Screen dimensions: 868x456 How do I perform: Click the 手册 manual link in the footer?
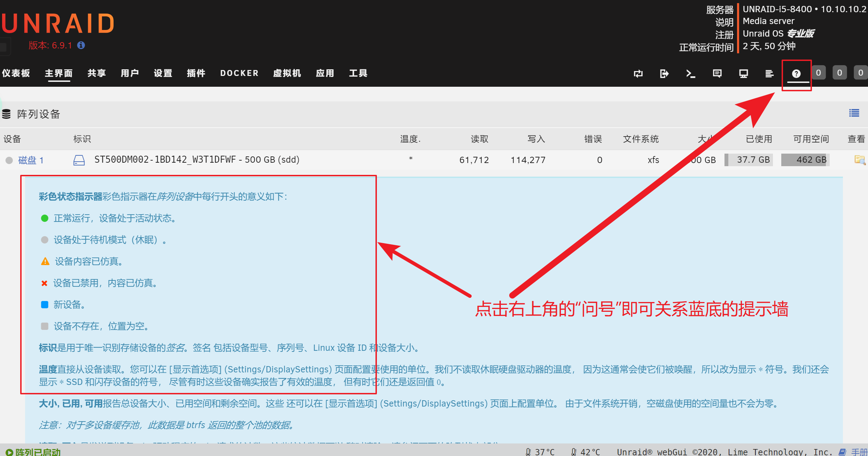click(859, 452)
